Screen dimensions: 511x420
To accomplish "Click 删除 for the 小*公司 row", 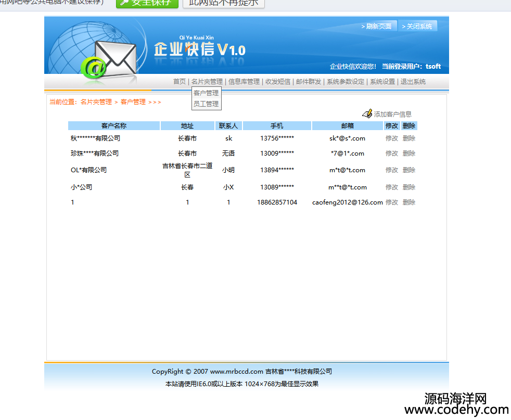I will [409, 187].
